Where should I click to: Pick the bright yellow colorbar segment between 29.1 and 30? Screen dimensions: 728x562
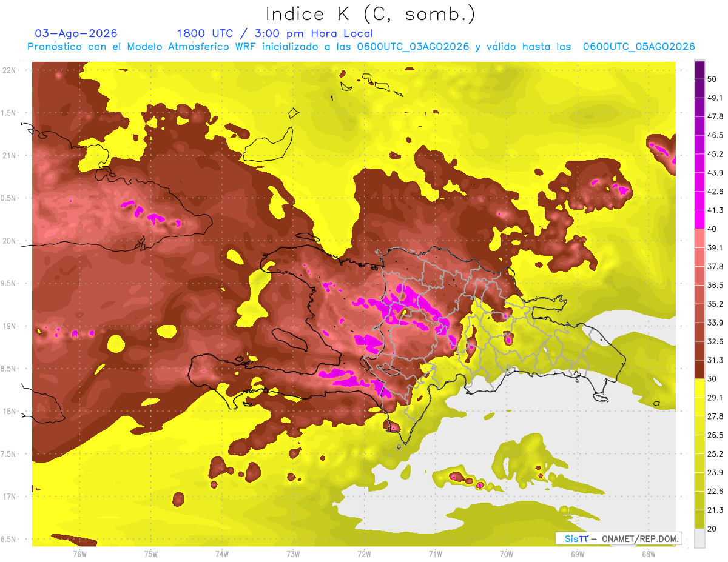700,388
